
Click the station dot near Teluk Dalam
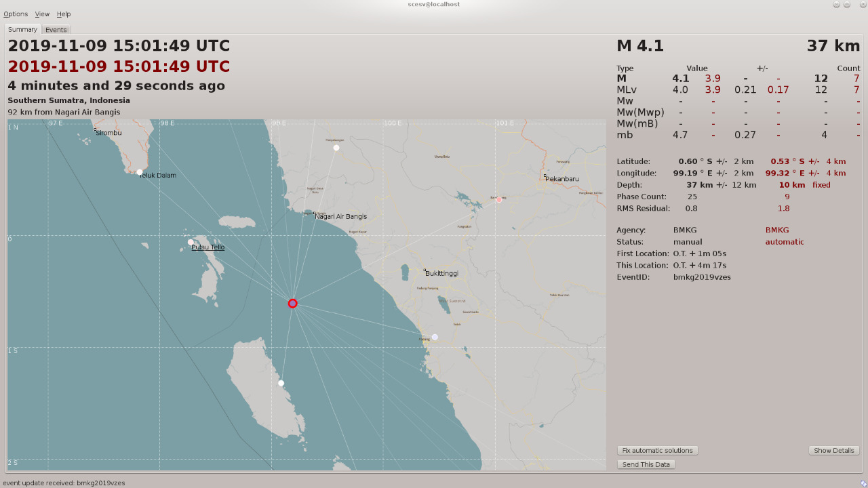pos(140,172)
